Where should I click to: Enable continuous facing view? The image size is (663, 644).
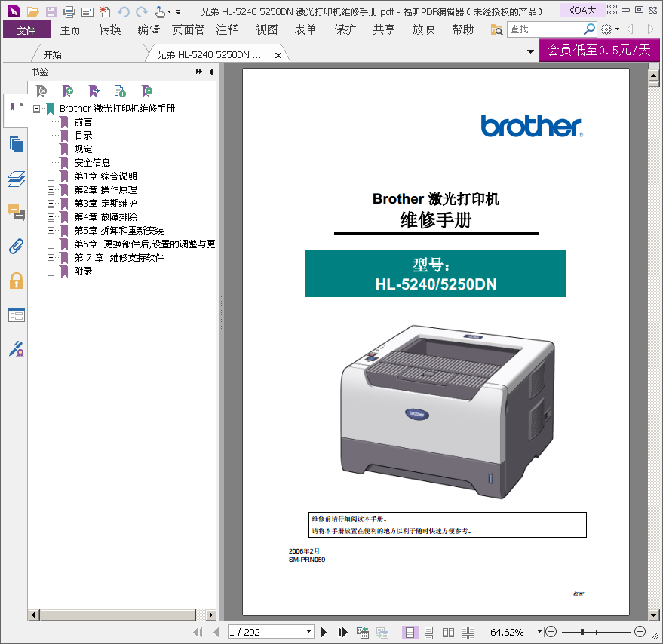point(468,633)
